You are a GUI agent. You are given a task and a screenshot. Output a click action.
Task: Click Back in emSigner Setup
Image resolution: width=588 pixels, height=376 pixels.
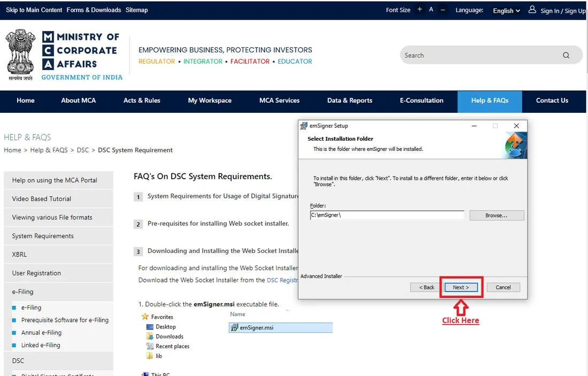[x=427, y=287]
